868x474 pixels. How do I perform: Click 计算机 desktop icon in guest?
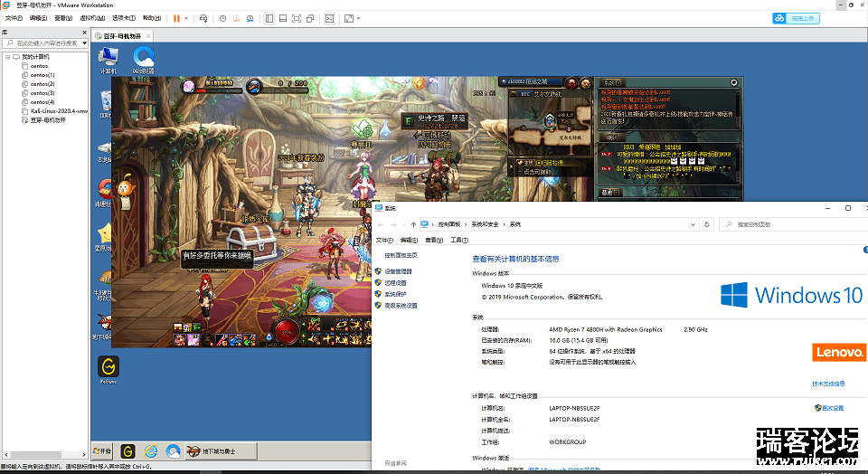point(108,61)
